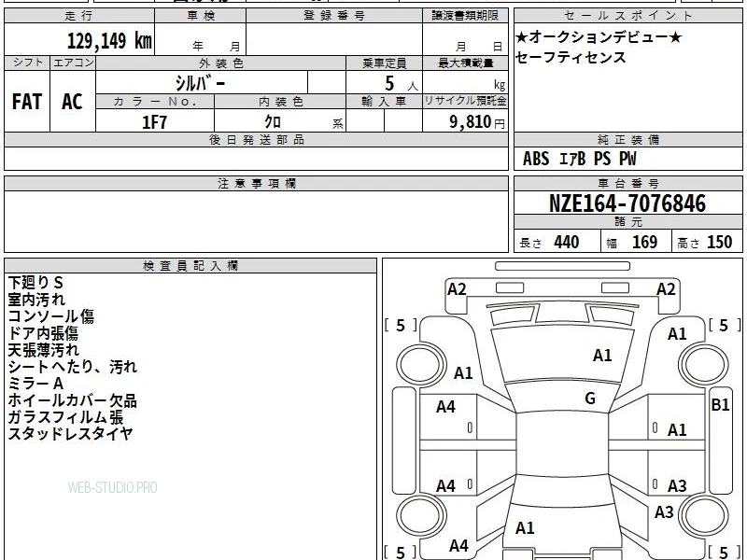Click the 登録番号 header cell
This screenshot has width=747, height=560.
click(334, 16)
